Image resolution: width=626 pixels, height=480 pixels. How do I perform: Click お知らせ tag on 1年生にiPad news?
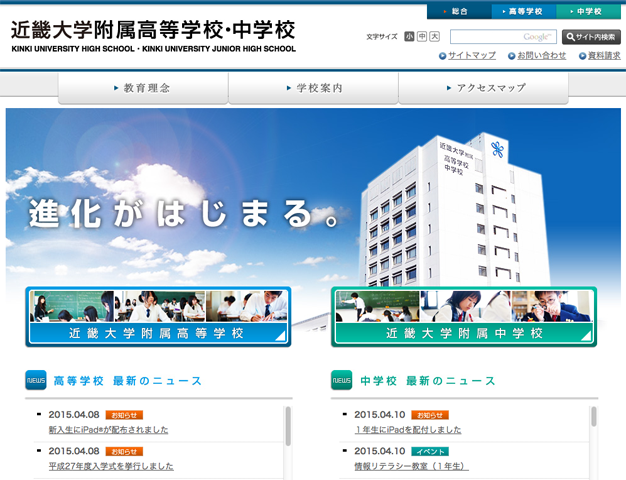point(430,415)
